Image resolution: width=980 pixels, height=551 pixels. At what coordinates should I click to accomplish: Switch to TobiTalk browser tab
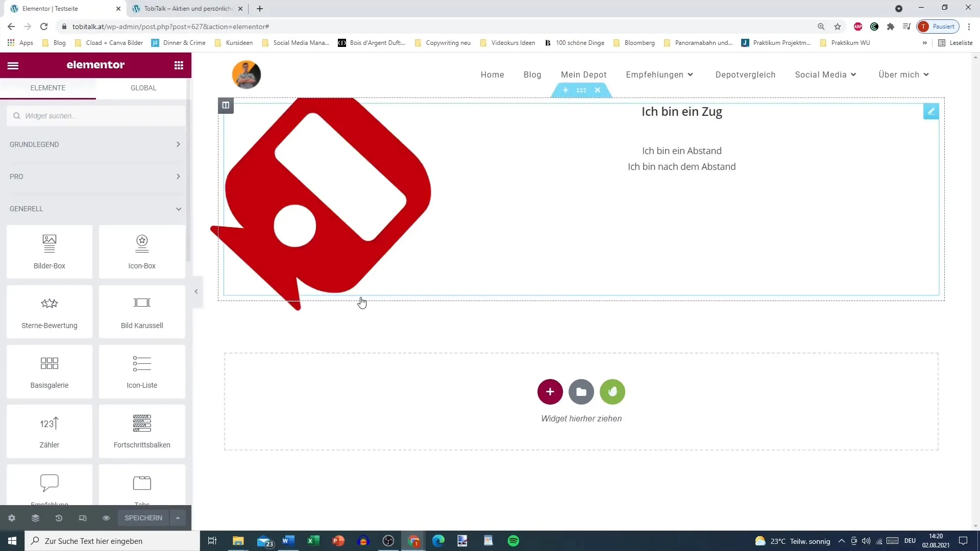tap(188, 9)
